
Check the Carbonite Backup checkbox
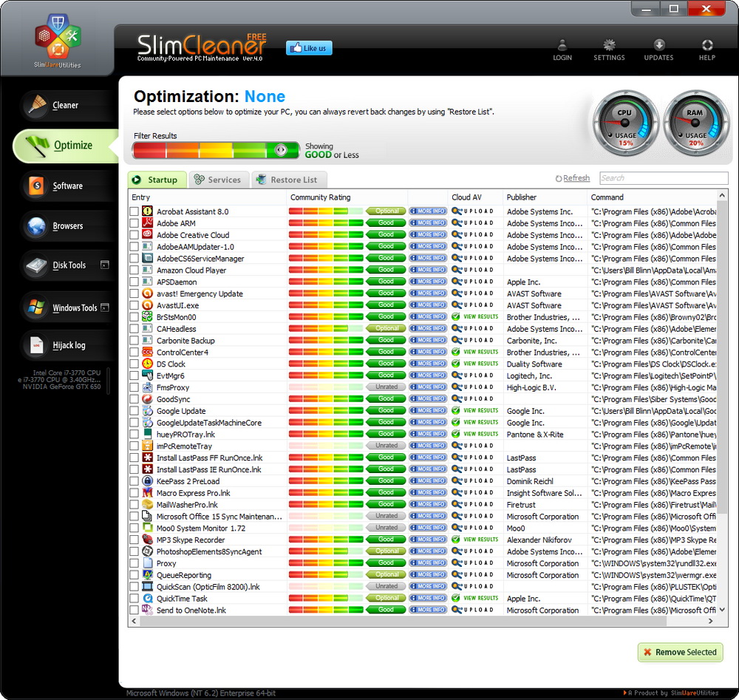point(134,340)
